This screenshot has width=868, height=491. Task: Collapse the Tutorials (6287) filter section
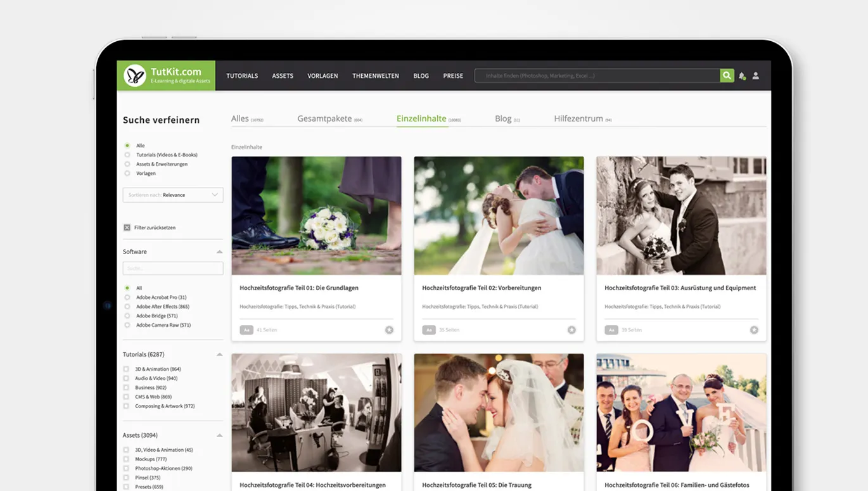219,355
